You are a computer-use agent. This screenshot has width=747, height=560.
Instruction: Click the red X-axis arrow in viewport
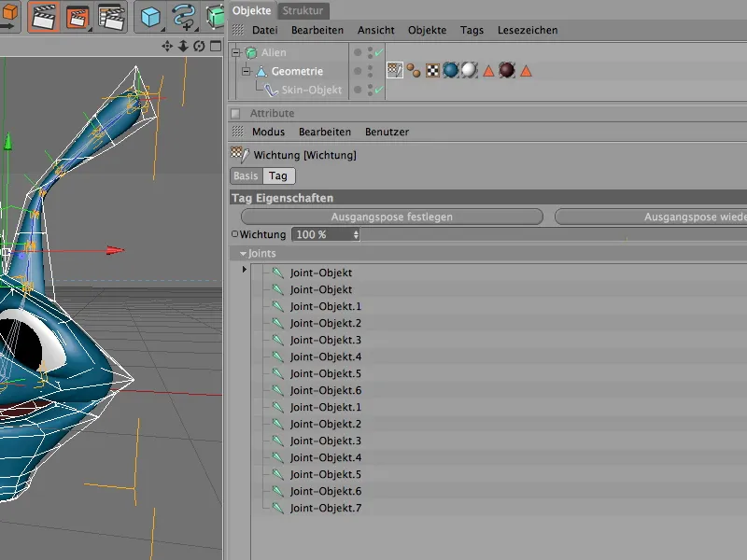(114, 250)
